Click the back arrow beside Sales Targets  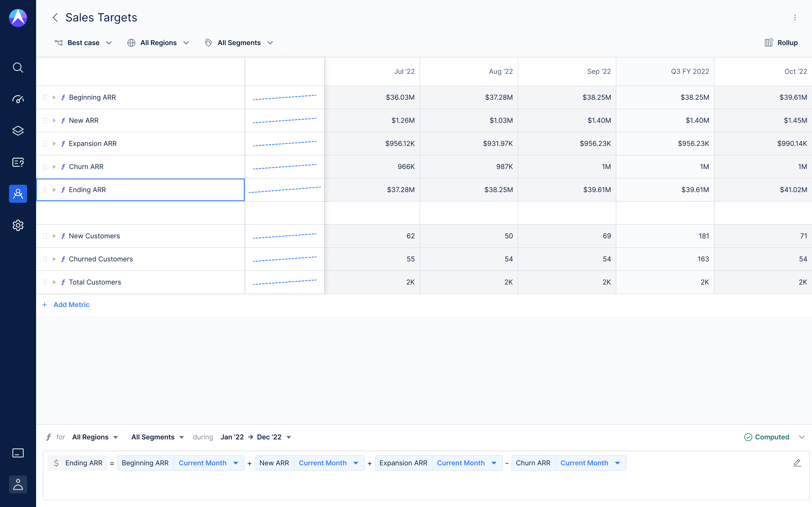(x=55, y=17)
